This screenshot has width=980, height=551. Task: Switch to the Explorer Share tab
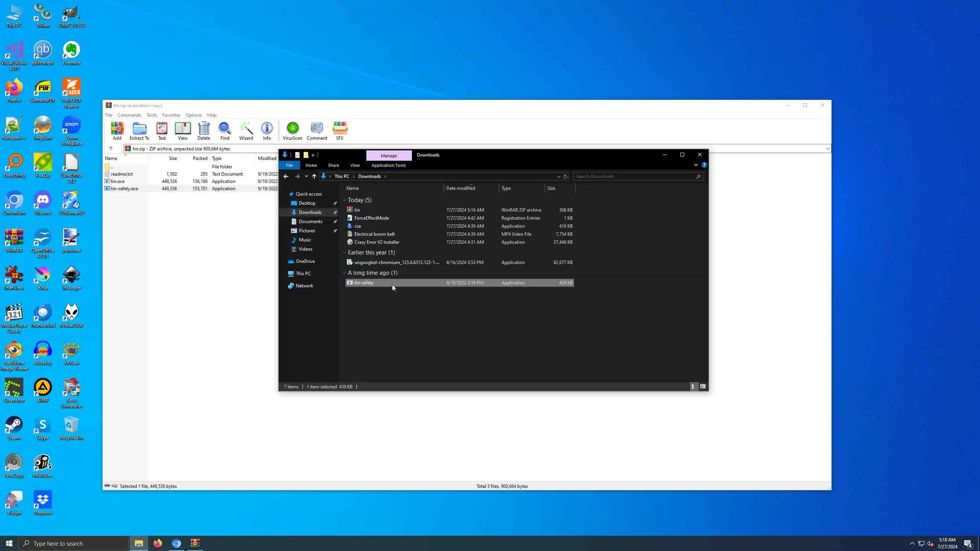coord(333,165)
